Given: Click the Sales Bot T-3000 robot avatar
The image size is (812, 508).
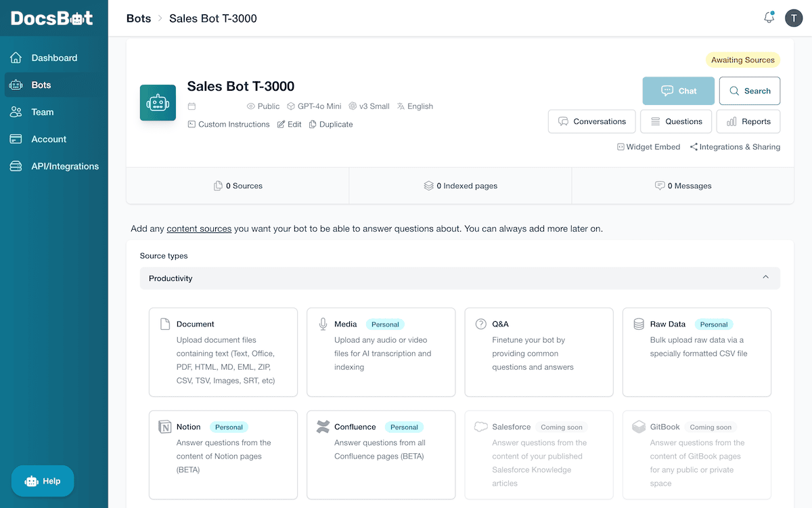Looking at the screenshot, I should pos(158,103).
